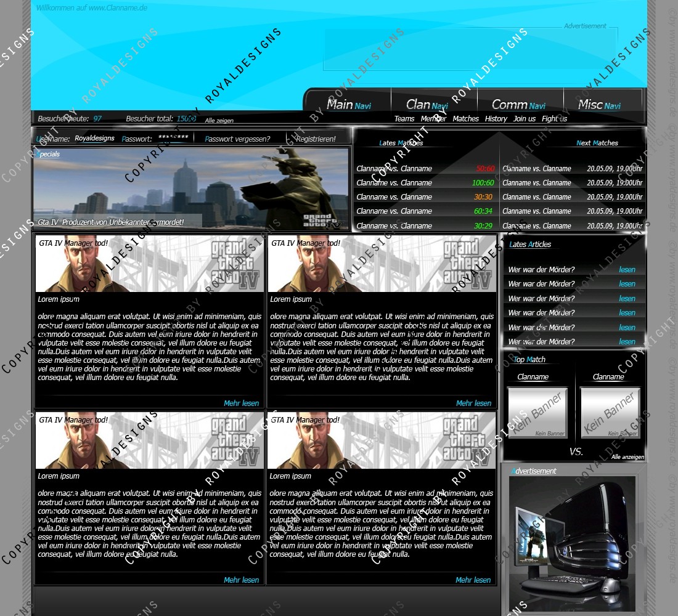Click Alle zeigen next to Besucher total

[219, 121]
